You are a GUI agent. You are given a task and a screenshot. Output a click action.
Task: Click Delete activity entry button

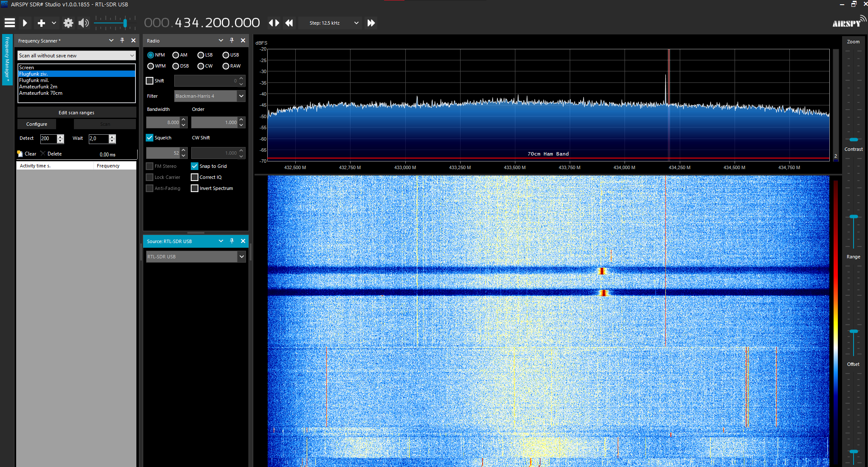click(51, 154)
